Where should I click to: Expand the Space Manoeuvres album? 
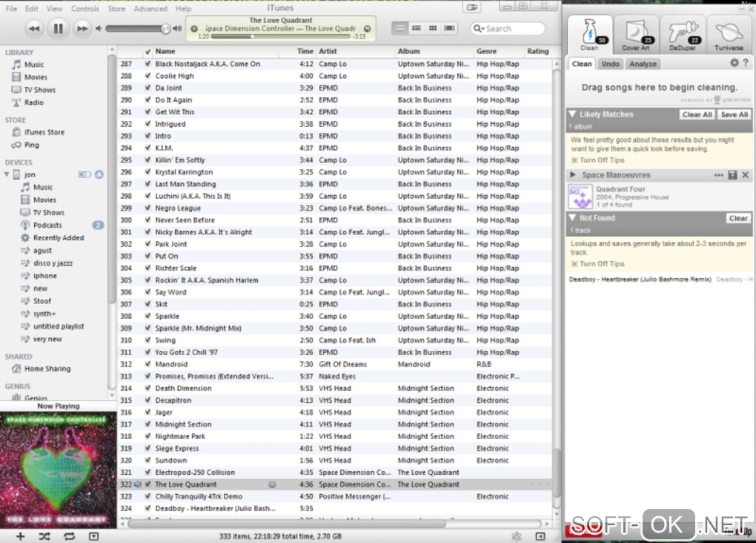(x=573, y=175)
